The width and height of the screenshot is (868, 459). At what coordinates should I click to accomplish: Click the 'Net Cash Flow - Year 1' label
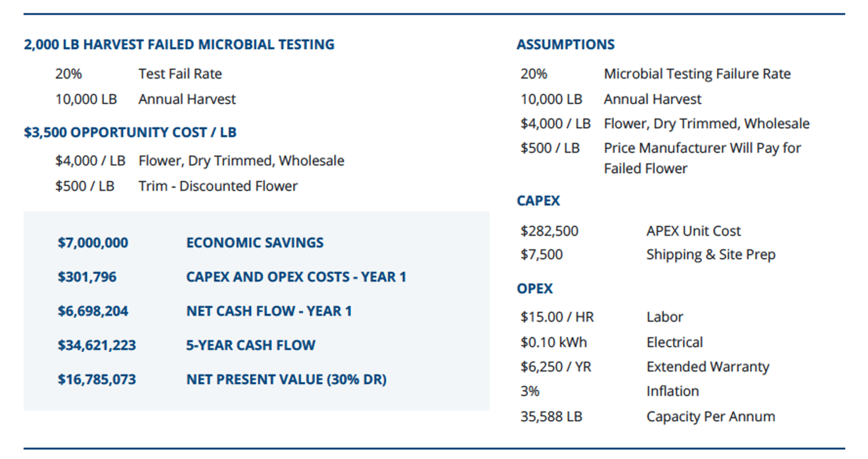coord(269,311)
